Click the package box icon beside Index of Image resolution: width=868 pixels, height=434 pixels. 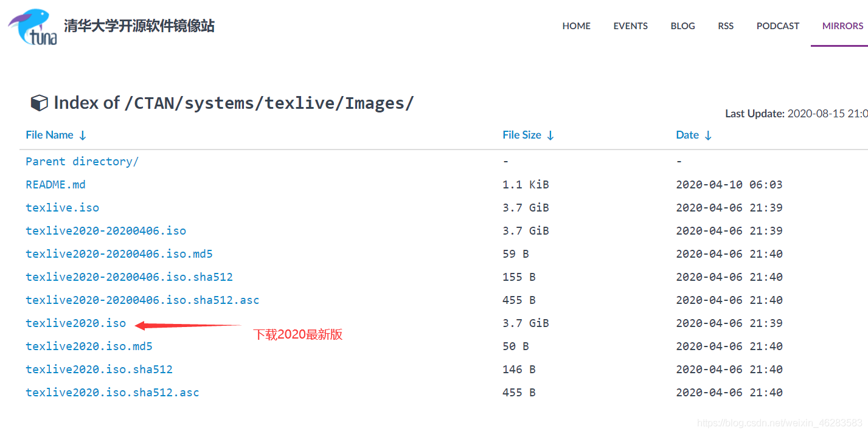tap(39, 103)
